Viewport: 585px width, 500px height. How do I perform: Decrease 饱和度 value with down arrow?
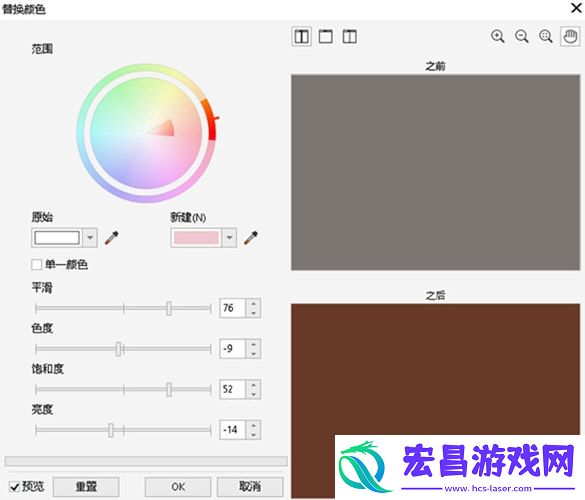coord(253,394)
